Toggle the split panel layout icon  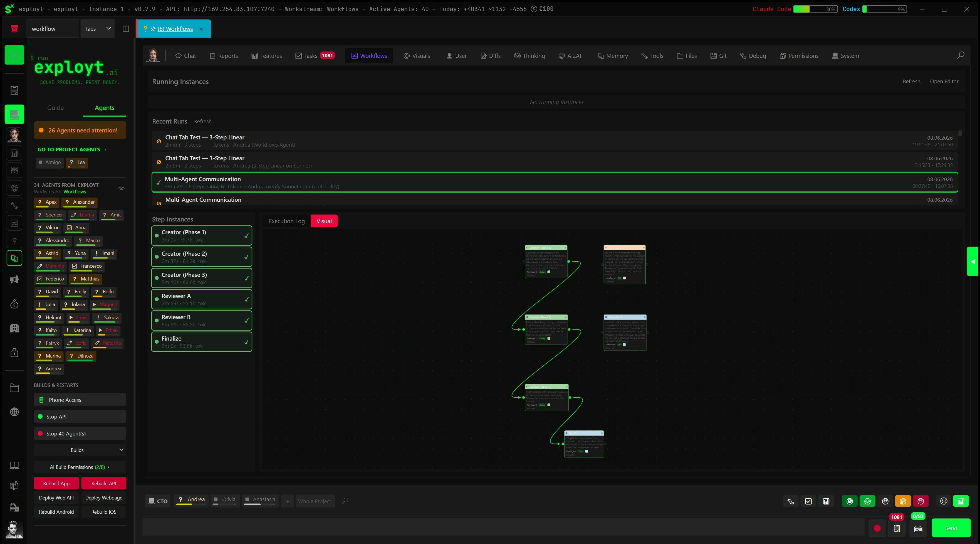coord(125,29)
